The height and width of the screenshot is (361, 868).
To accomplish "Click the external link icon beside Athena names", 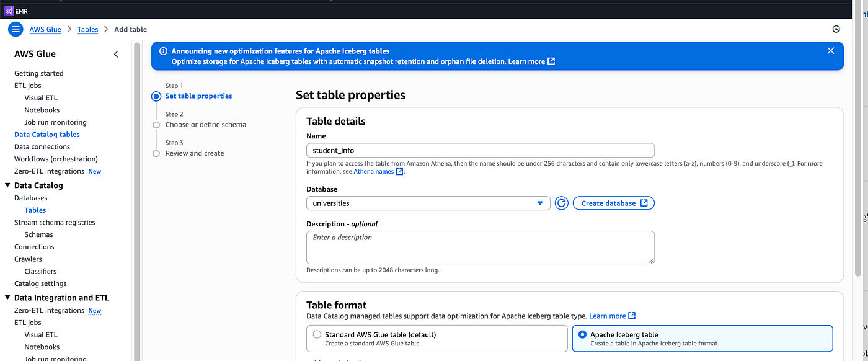I will click(x=399, y=172).
